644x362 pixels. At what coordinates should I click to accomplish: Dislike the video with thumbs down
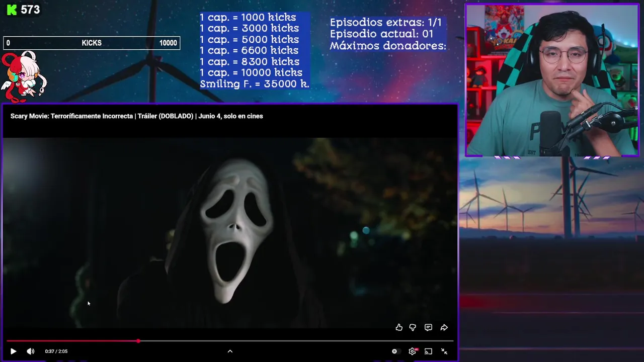click(x=413, y=327)
